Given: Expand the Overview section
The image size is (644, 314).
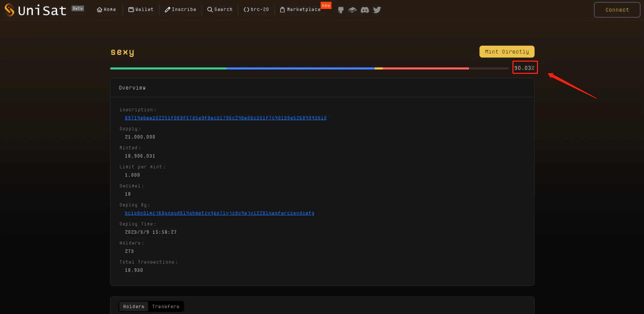Looking at the screenshot, I should [132, 87].
